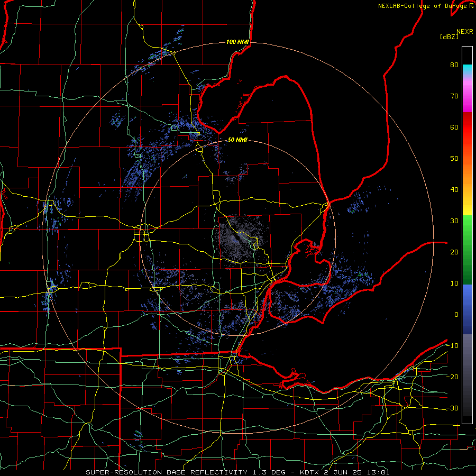Click the 30 dBZ legend value
Image resolution: width=476 pixels, height=476 pixels.
[x=454, y=221]
